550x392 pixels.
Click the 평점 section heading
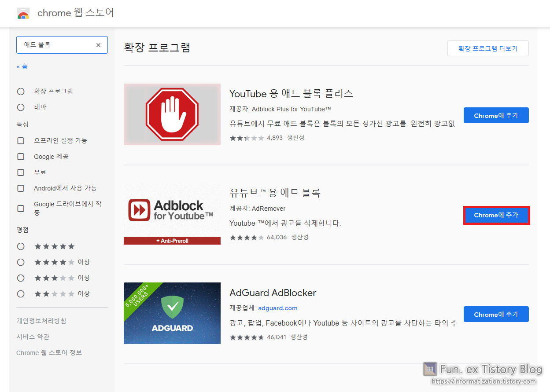22,230
